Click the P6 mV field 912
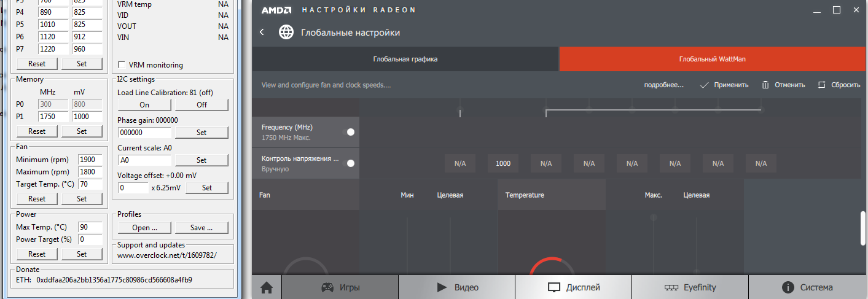The height and width of the screenshot is (299, 868). (x=87, y=36)
